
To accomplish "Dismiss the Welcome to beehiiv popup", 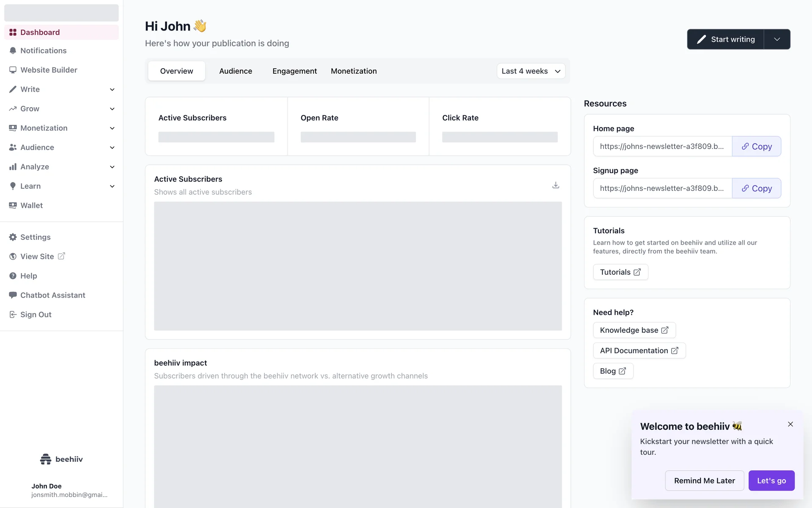I will coord(790,424).
